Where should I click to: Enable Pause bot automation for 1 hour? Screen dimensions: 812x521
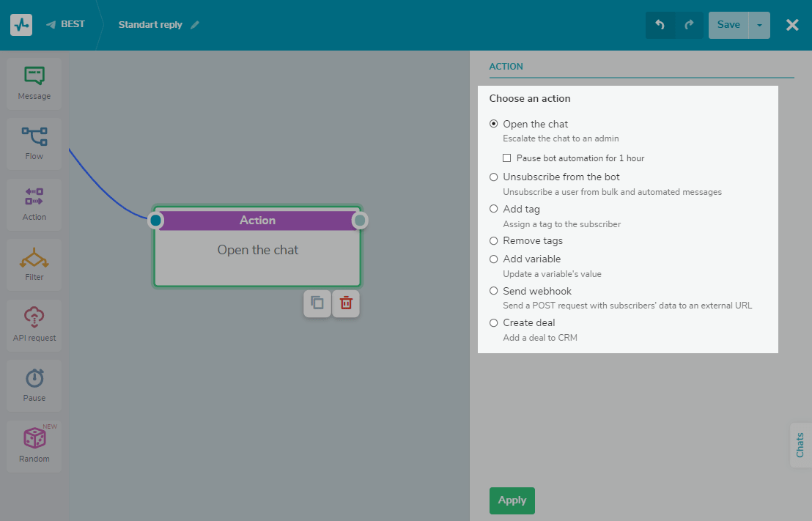coord(506,158)
